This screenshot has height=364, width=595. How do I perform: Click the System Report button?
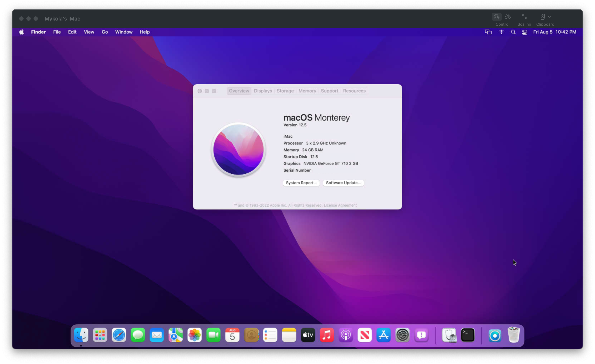pyautogui.click(x=301, y=183)
